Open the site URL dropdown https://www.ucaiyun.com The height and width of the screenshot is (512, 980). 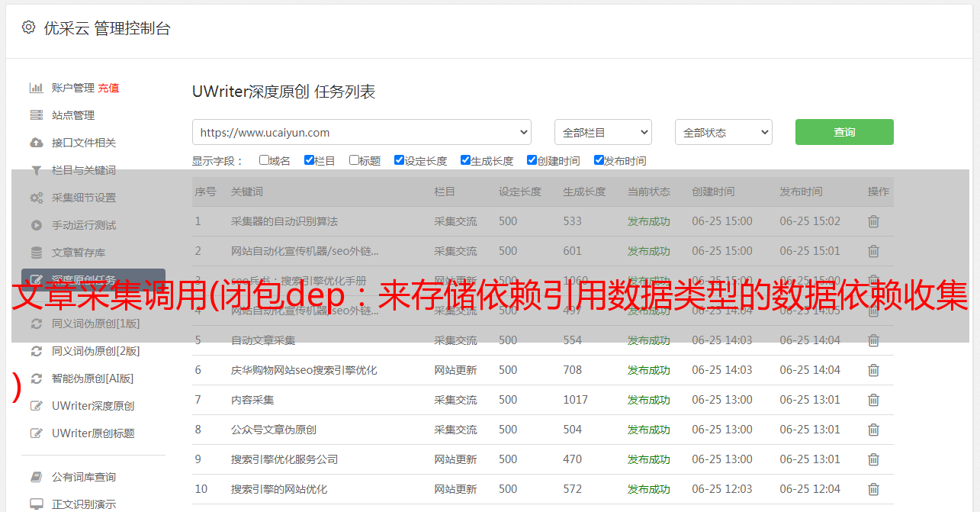coord(361,132)
